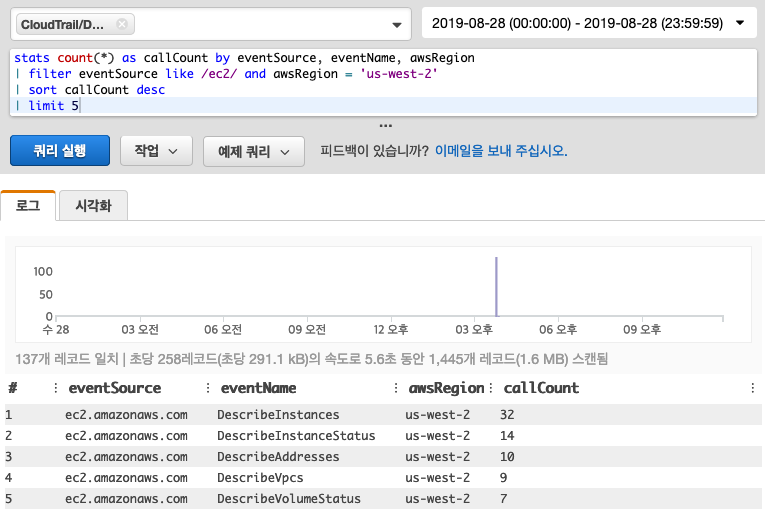Click the callCount value 7
This screenshot has width=765, height=515.
click(x=503, y=498)
